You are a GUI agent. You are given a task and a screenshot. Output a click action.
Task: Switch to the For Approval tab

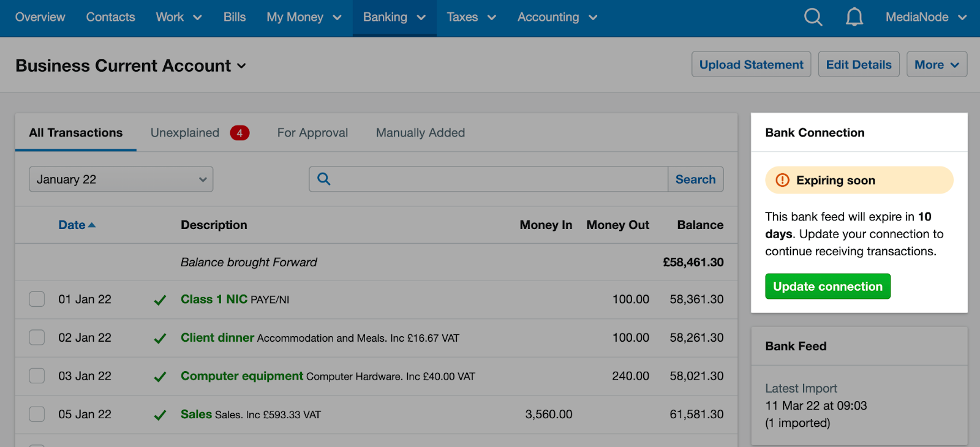point(312,133)
